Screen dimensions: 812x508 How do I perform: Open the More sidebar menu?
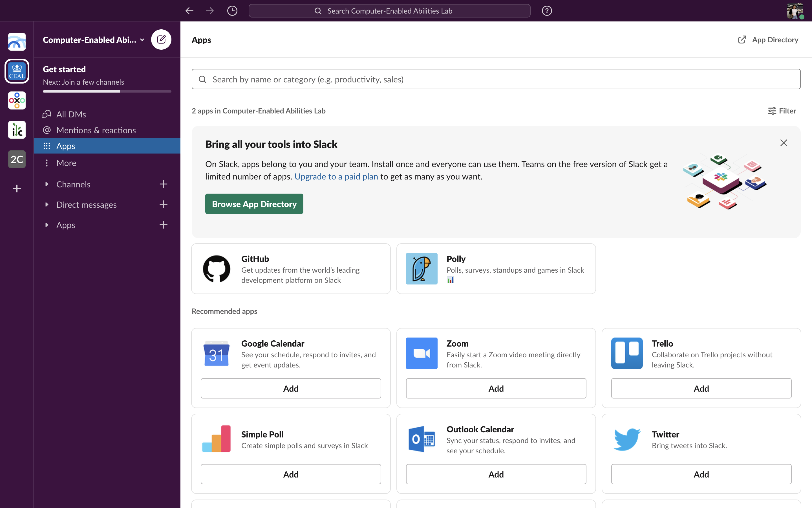coord(107,163)
